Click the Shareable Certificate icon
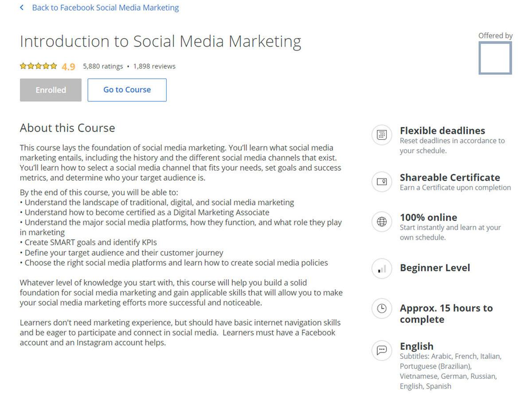 pos(382,182)
